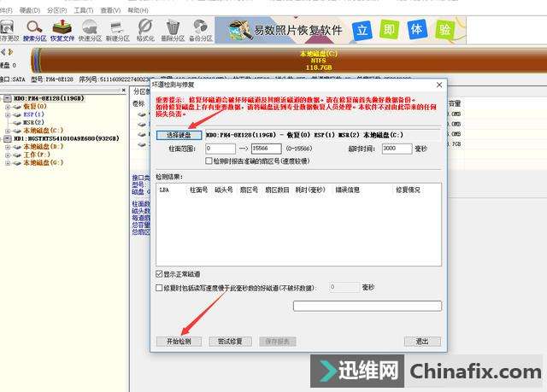Screen dimensions: 547x392
Task: Click the cylinder range start field
Action: point(221,149)
